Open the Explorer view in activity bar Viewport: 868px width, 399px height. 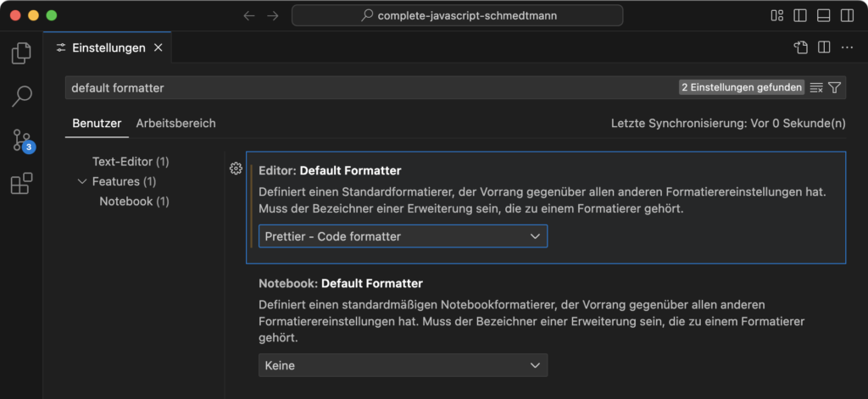(x=21, y=53)
